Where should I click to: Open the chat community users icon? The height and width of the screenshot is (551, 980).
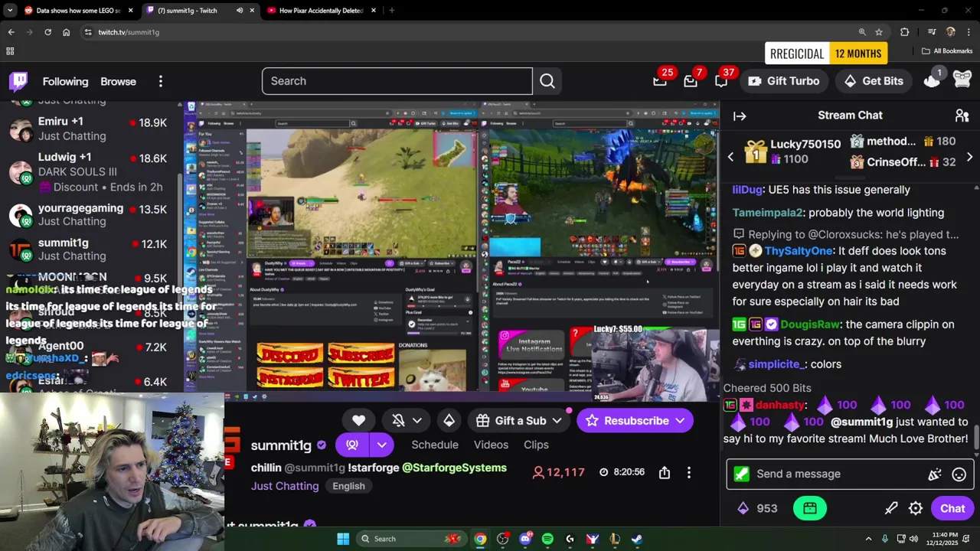click(x=962, y=116)
